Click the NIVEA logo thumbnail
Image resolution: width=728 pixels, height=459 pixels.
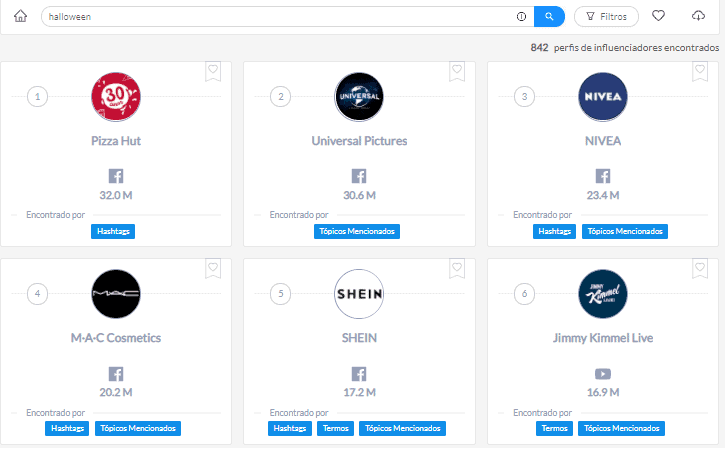coord(603,97)
